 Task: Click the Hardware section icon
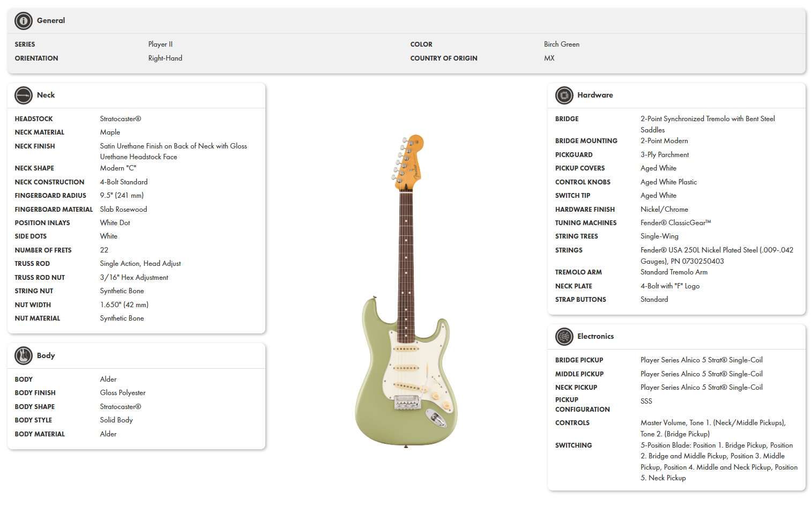pyautogui.click(x=564, y=95)
